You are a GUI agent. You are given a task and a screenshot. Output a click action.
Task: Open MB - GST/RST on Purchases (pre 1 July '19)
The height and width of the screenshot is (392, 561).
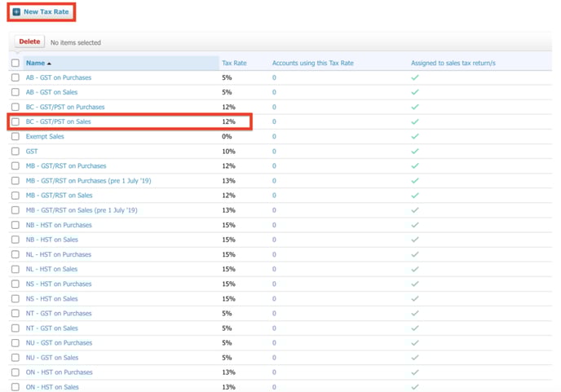[x=88, y=181]
